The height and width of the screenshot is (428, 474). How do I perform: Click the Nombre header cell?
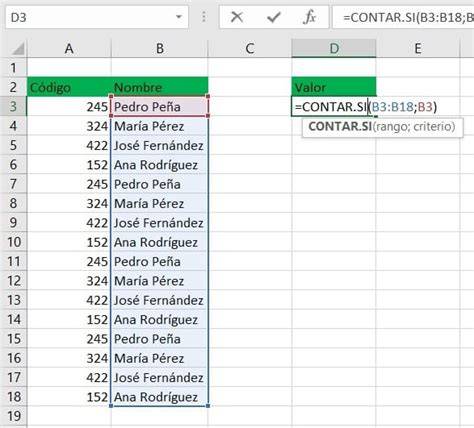coord(160,87)
